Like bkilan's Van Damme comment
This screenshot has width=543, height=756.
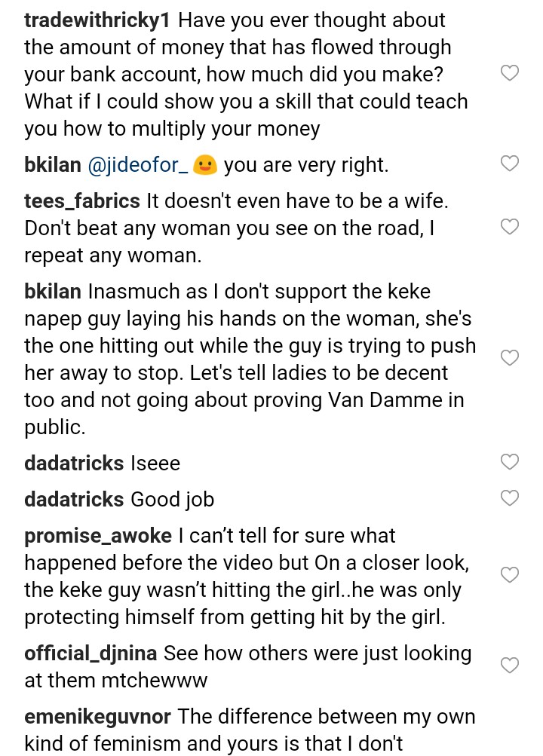510,357
